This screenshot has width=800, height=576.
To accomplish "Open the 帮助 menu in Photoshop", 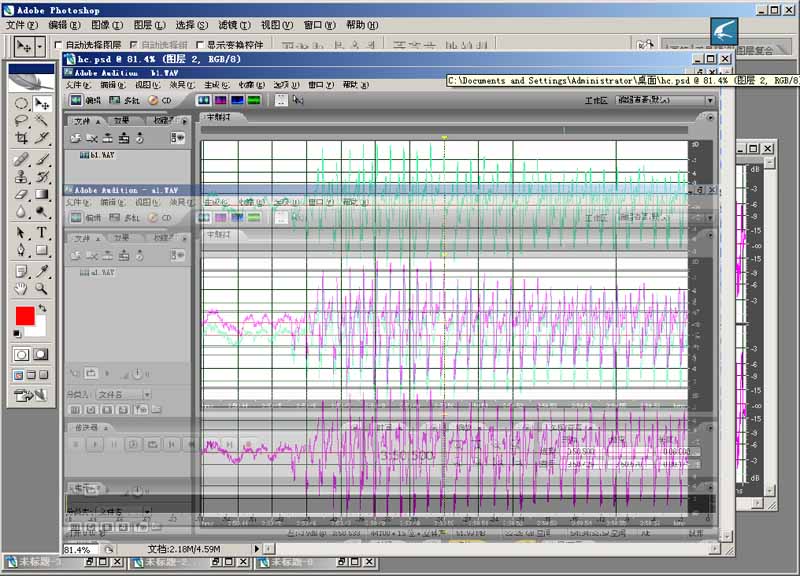I will click(362, 25).
